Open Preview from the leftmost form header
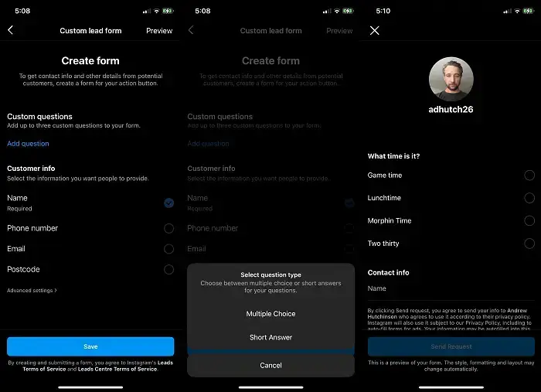Screen dimensions: 541x392 pyautogui.click(x=159, y=31)
